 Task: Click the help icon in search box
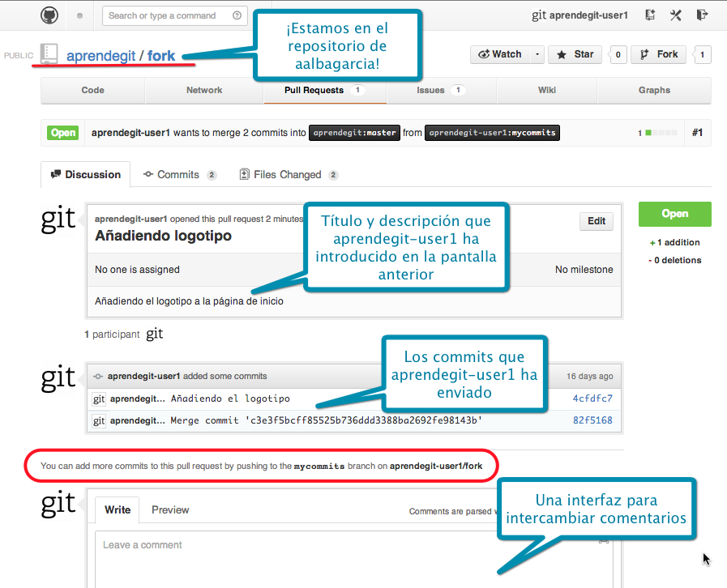pos(237,15)
